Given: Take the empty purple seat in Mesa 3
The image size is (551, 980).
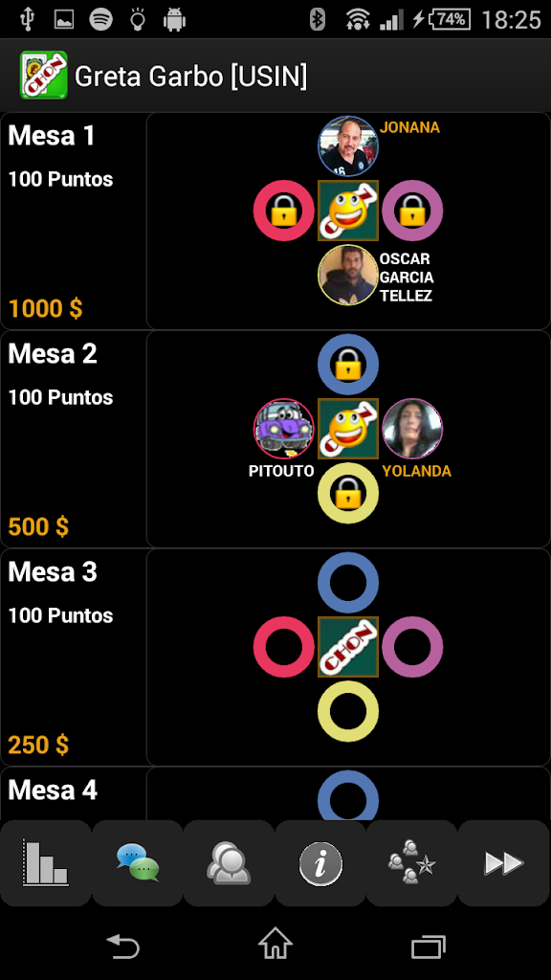Looking at the screenshot, I should (x=412, y=647).
